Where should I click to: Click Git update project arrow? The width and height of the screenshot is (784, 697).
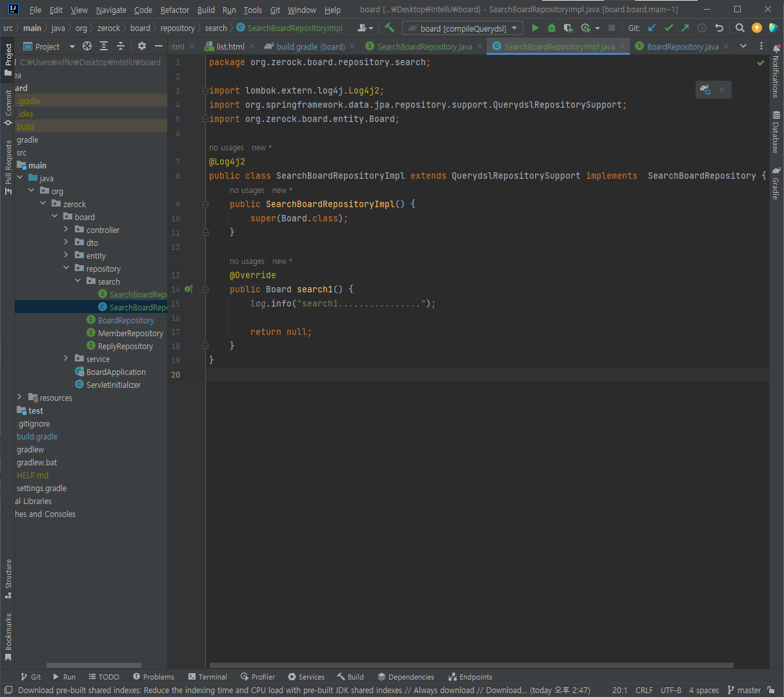point(652,28)
